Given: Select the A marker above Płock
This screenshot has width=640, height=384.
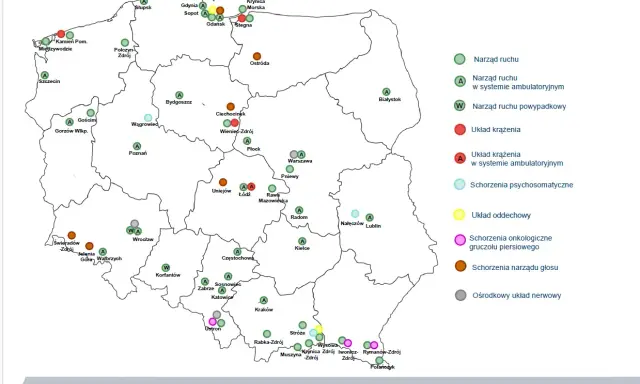Looking at the screenshot, I should pyautogui.click(x=247, y=141).
